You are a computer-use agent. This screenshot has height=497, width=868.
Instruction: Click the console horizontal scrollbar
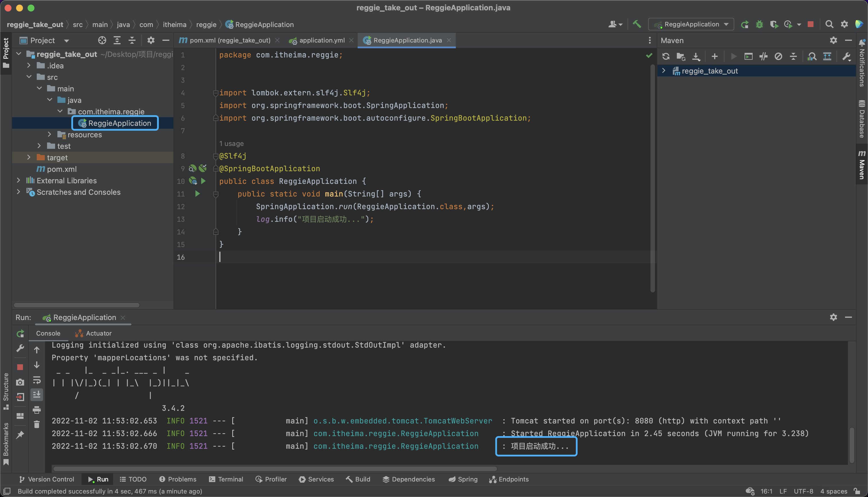tap(275, 469)
